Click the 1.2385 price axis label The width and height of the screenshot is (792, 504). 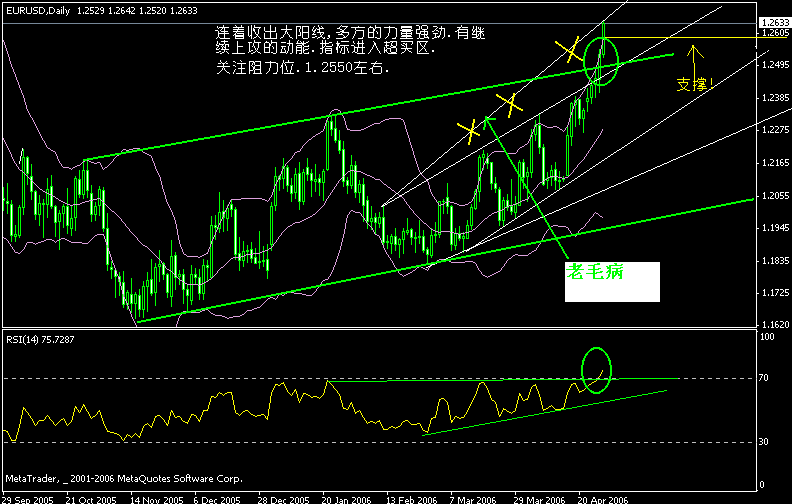pyautogui.click(x=775, y=97)
